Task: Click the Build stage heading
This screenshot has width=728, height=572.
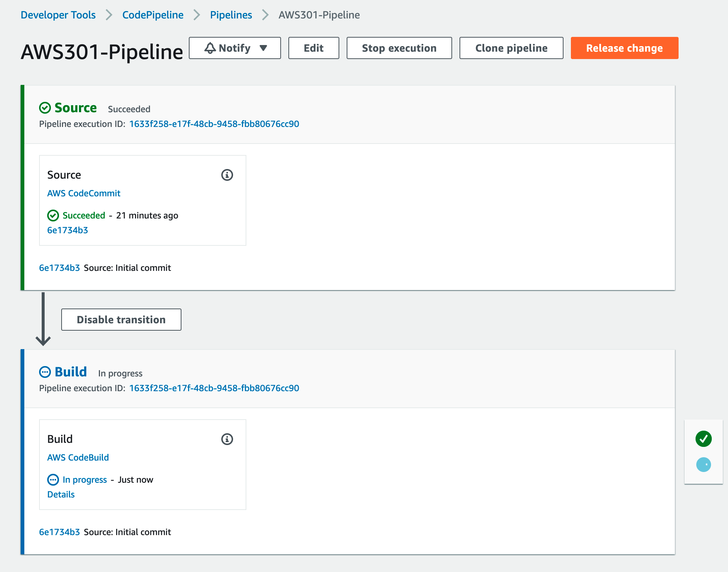Action: pyautogui.click(x=71, y=372)
